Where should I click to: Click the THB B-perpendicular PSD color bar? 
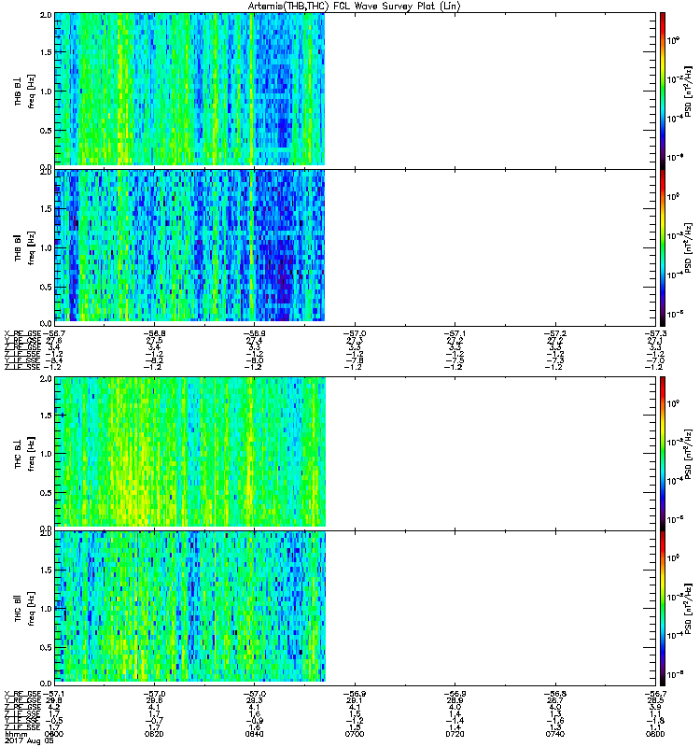[663, 91]
